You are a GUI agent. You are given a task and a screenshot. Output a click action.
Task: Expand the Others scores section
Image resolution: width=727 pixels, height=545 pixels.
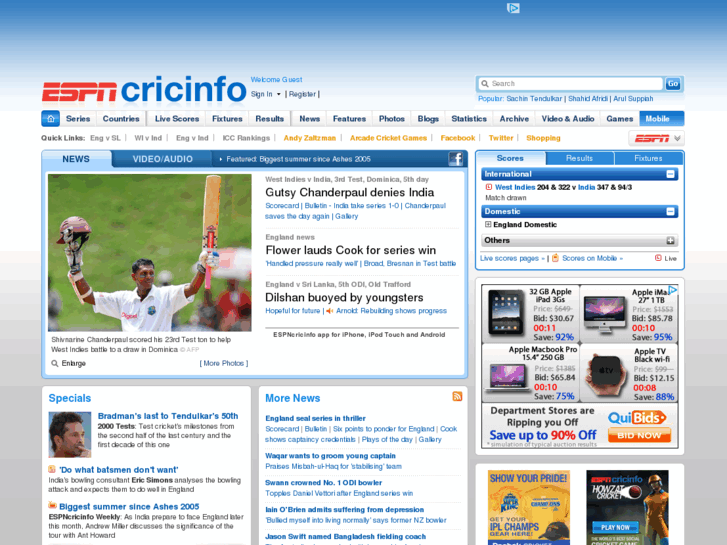click(670, 240)
